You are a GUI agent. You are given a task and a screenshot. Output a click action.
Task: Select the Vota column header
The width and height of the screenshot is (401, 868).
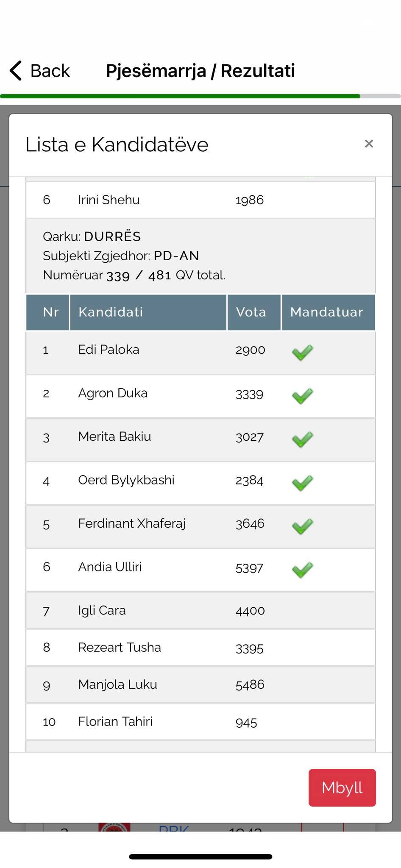253,312
